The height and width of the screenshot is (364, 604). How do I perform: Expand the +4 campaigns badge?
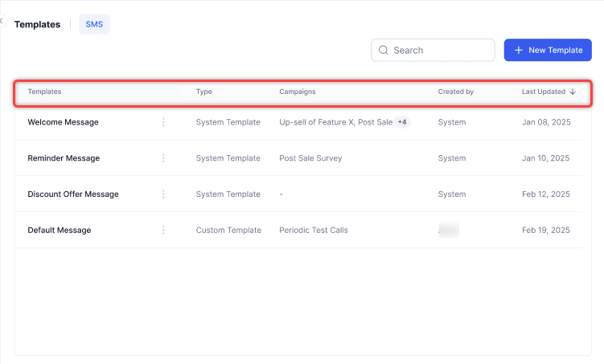coord(402,122)
